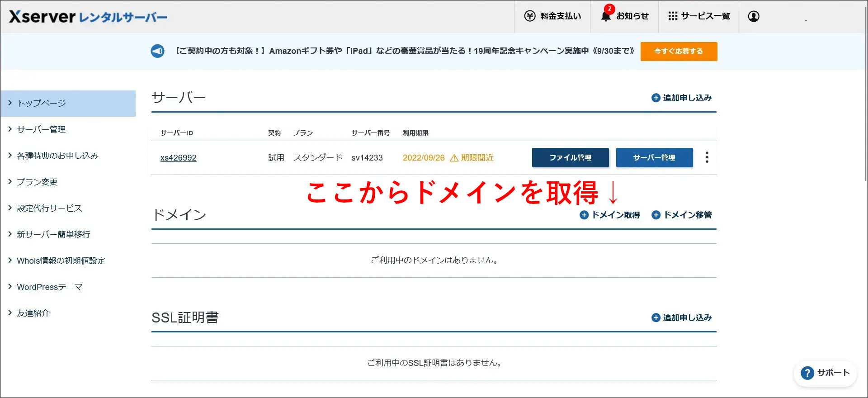
Task: Click 今すぐ応募する button
Action: coord(679,52)
